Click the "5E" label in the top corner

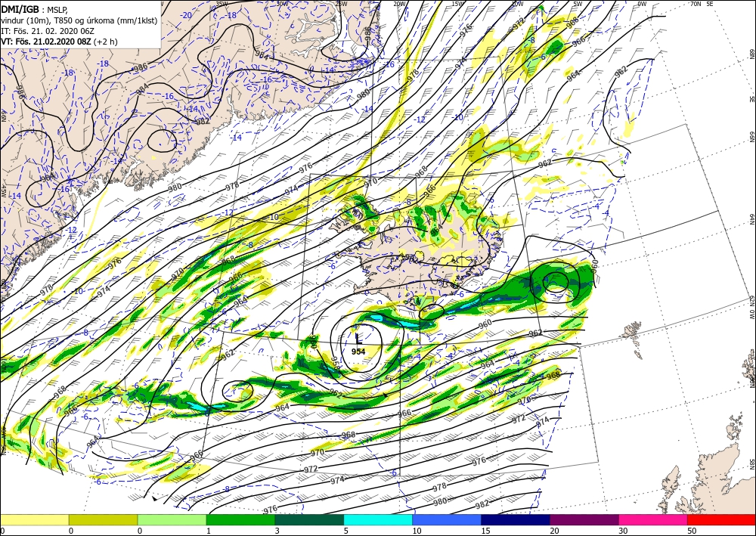pos(710,4)
